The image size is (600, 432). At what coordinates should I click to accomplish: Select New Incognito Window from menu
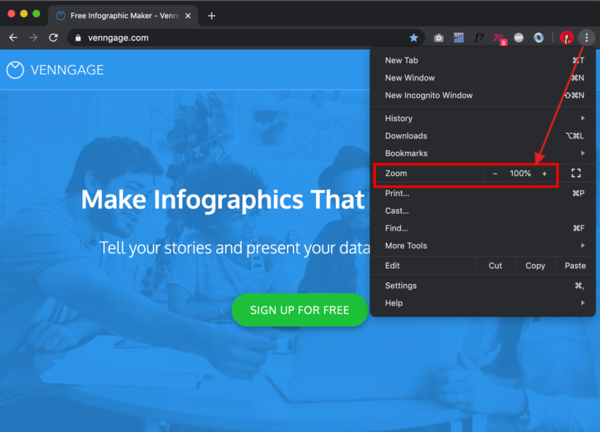429,95
